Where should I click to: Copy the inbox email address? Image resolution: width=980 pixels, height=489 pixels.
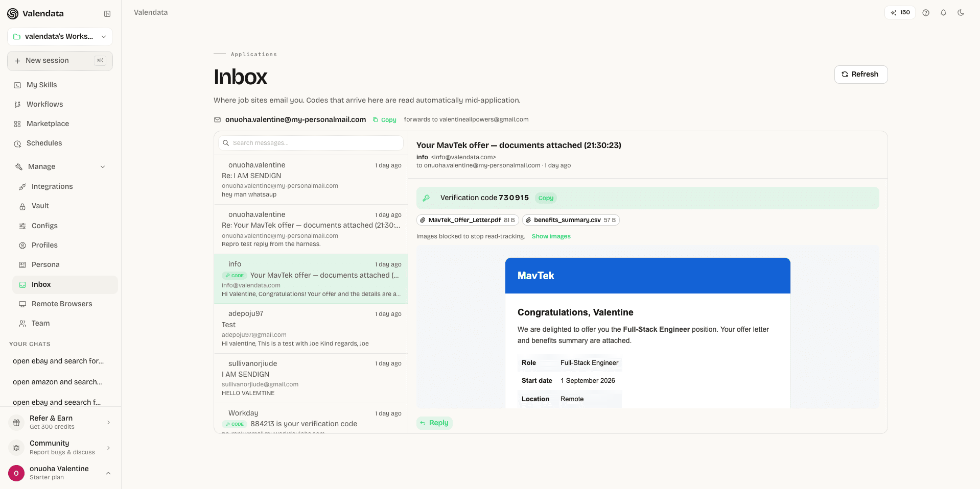[385, 120]
